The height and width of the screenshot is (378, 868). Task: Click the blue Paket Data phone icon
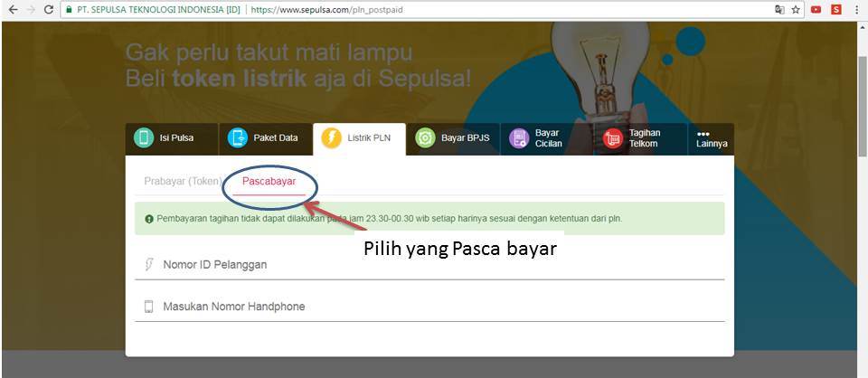click(238, 137)
